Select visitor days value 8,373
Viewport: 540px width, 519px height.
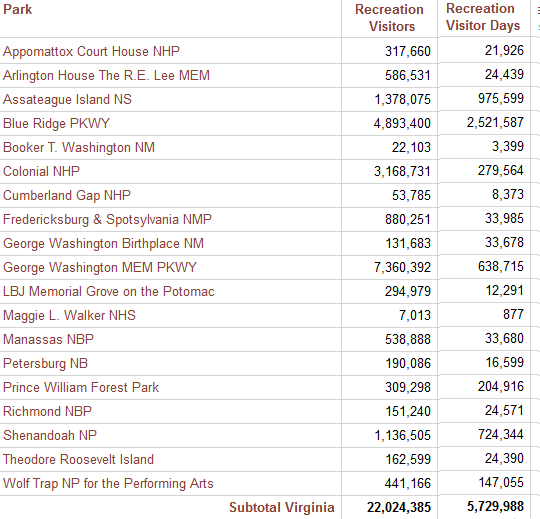[x=508, y=195]
